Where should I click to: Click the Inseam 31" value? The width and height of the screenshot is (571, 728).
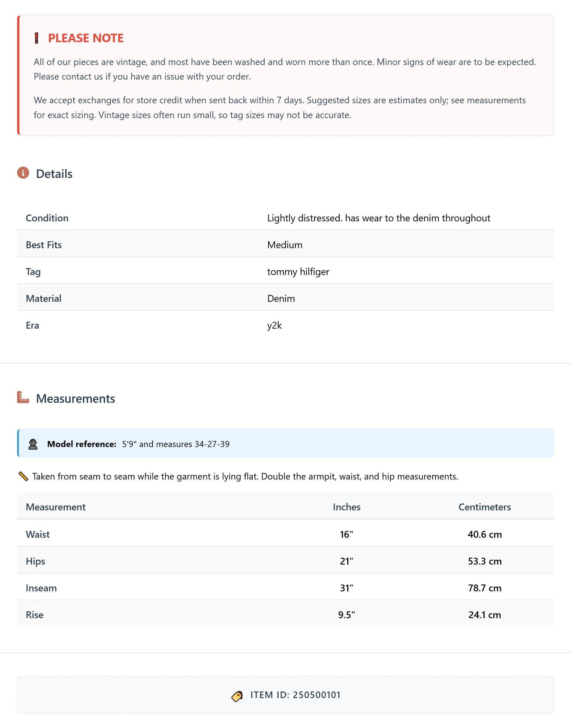(x=347, y=588)
